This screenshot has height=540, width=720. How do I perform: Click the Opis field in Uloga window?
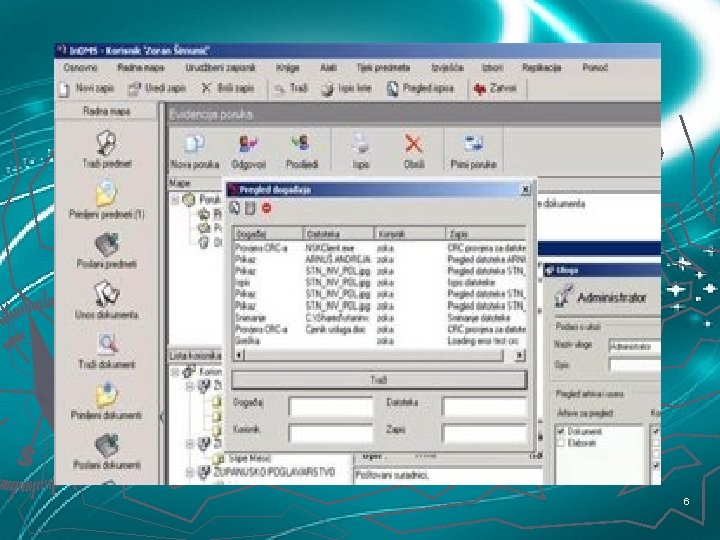(635, 366)
